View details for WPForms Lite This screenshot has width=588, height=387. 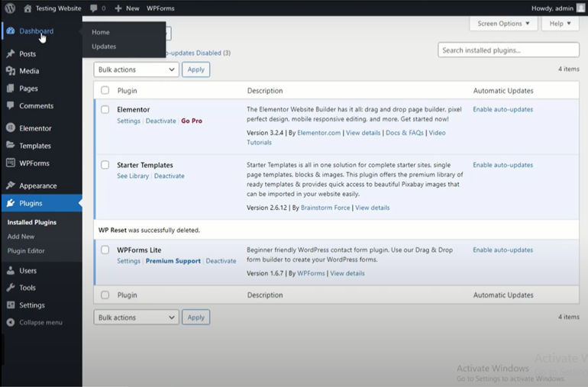(x=347, y=273)
